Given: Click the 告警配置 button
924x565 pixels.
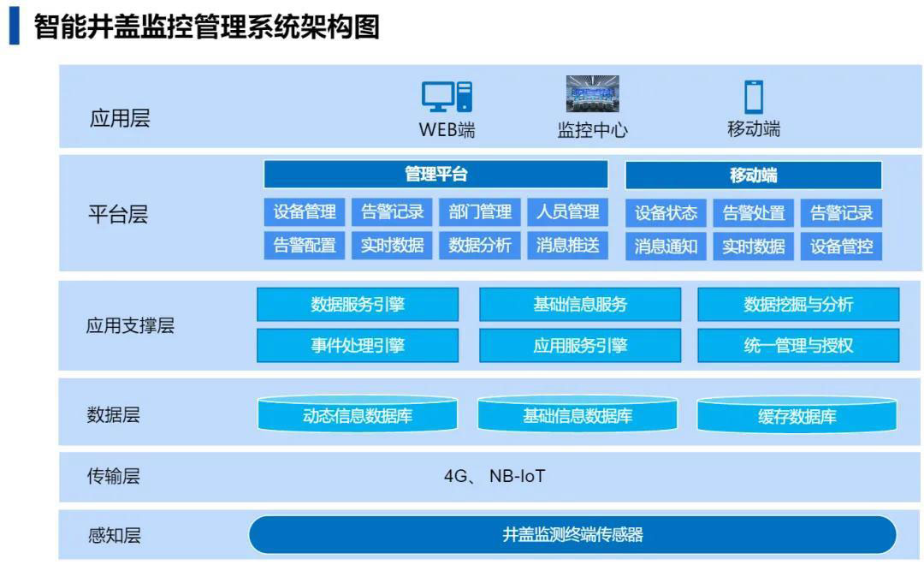Looking at the screenshot, I should coord(305,246).
